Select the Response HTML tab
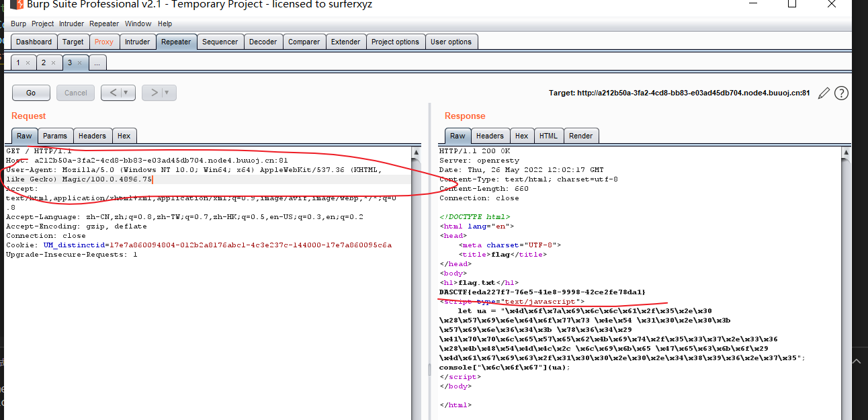The height and width of the screenshot is (420, 868). [548, 136]
